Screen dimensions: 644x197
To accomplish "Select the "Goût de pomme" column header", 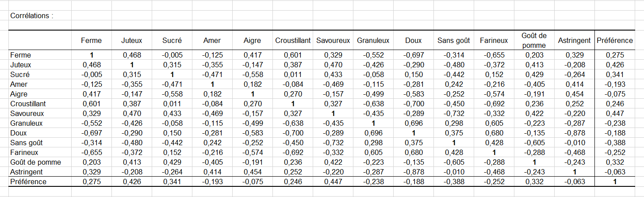I will (534, 40).
